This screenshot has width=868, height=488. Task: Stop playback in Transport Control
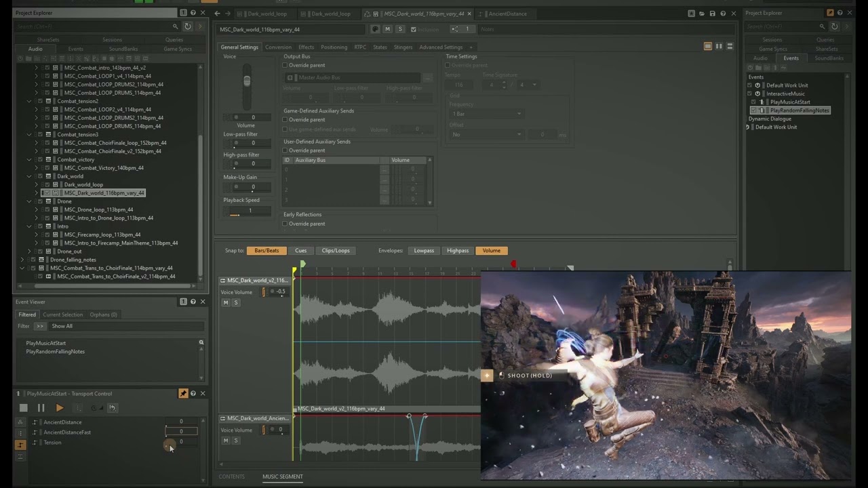click(x=23, y=408)
